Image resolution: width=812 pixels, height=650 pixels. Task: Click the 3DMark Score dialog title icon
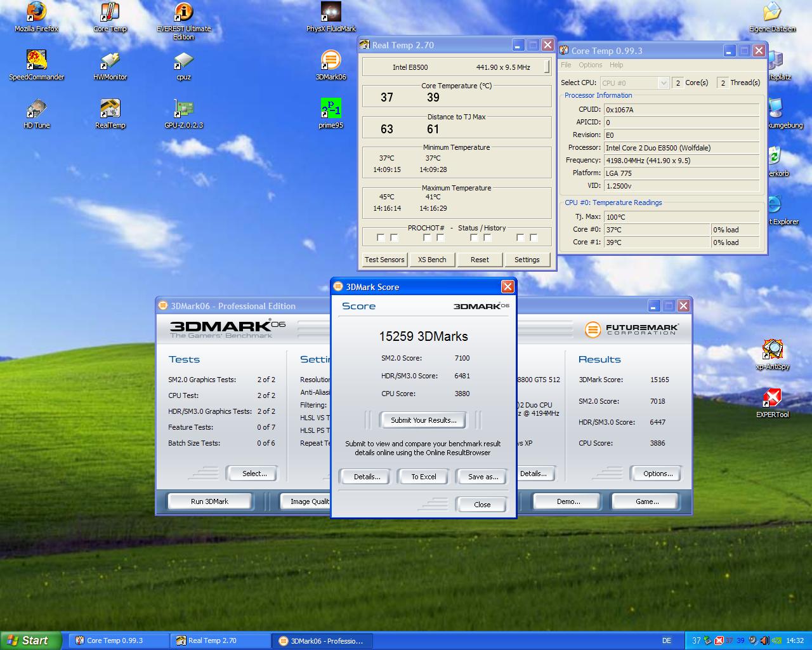pyautogui.click(x=337, y=287)
